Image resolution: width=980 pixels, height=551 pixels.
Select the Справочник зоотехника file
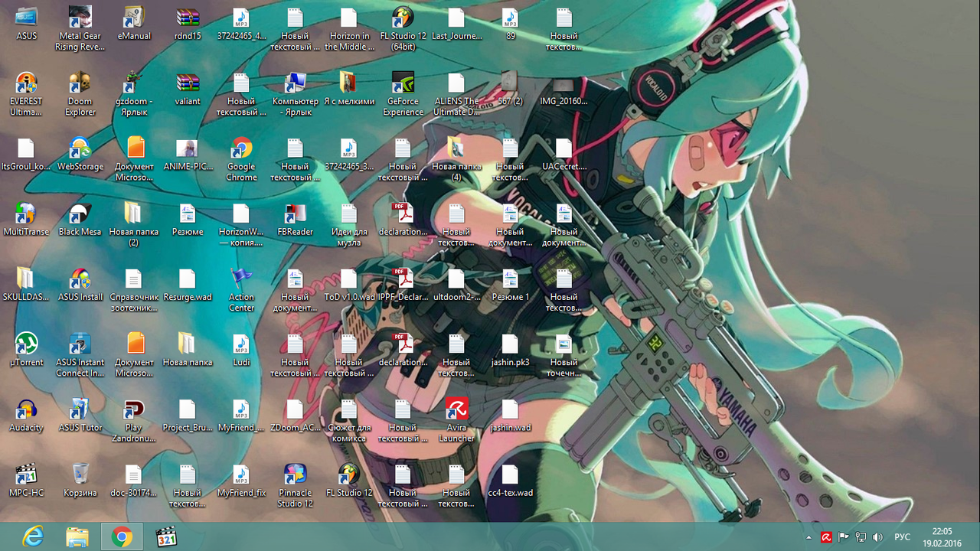(134, 290)
